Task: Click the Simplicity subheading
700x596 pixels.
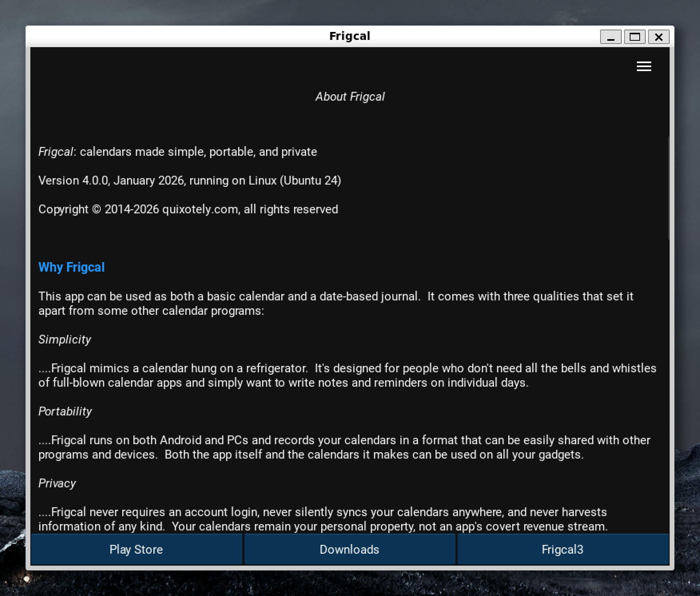Action: click(65, 340)
